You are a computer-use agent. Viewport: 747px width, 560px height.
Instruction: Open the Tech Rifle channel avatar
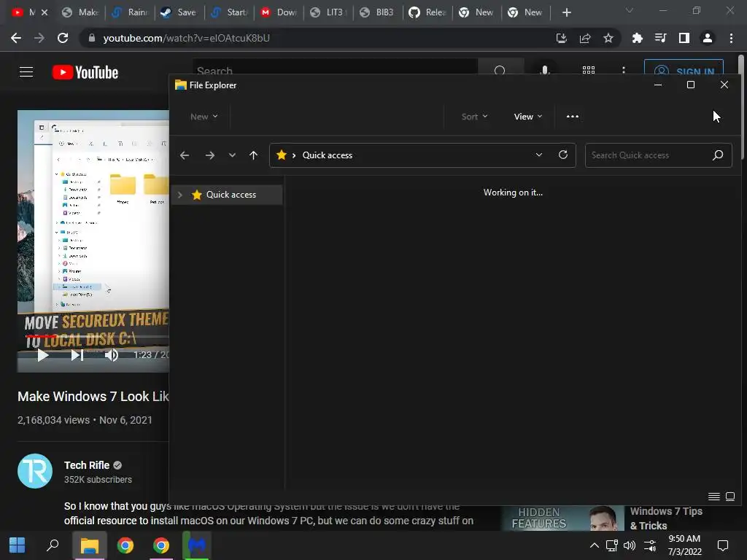(35, 471)
